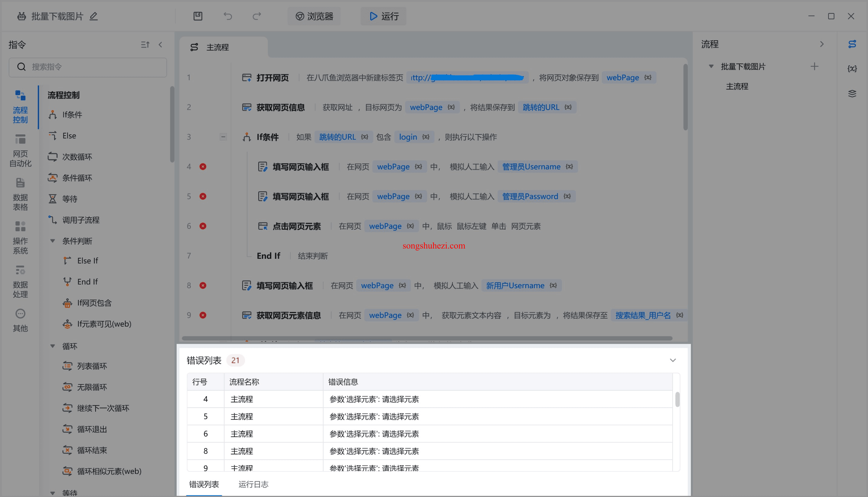The width and height of the screenshot is (868, 497).
Task: Add a new flow with plus icon
Action: point(814,66)
